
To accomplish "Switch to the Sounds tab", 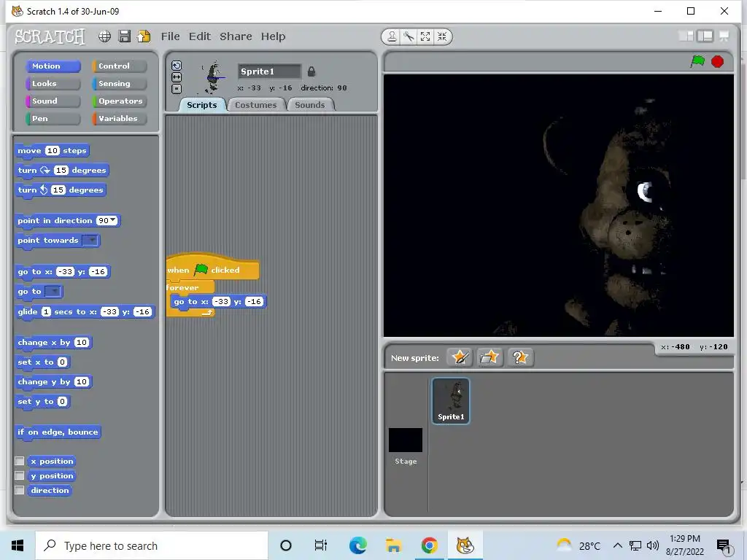I will (309, 105).
